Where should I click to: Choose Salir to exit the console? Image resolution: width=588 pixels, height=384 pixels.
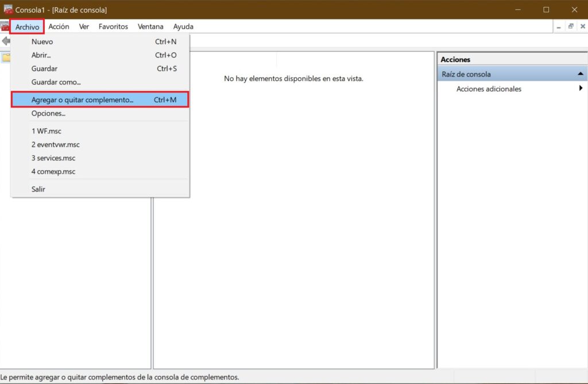[38, 189]
